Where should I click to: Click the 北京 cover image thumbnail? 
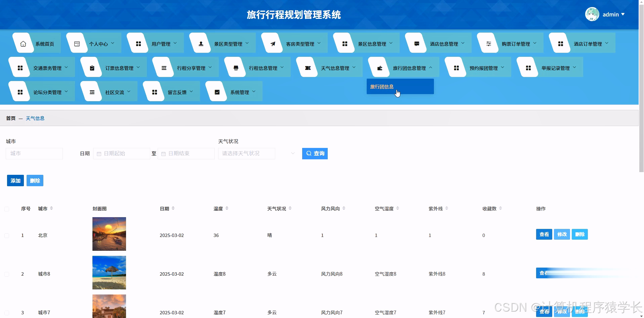point(109,234)
